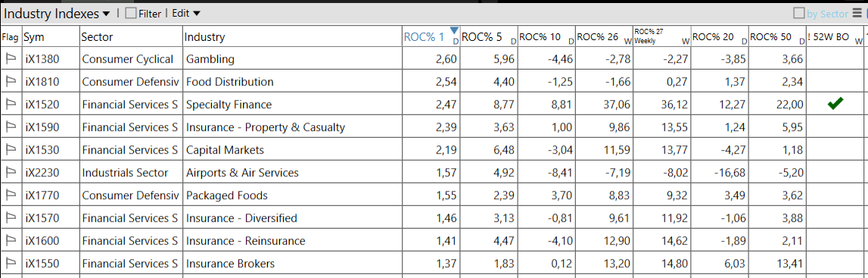
Task: Flag the iX1770 Packaged Foods row
Action: tap(11, 195)
